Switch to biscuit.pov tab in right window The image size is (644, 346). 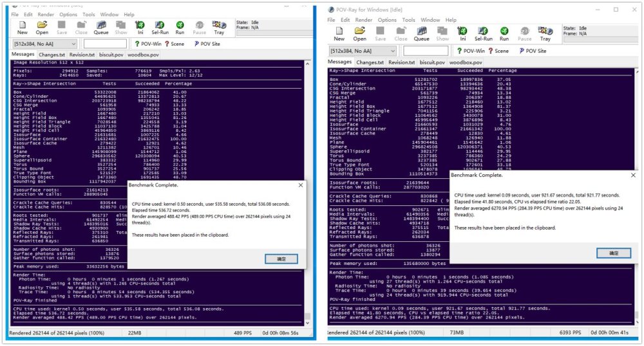click(432, 62)
